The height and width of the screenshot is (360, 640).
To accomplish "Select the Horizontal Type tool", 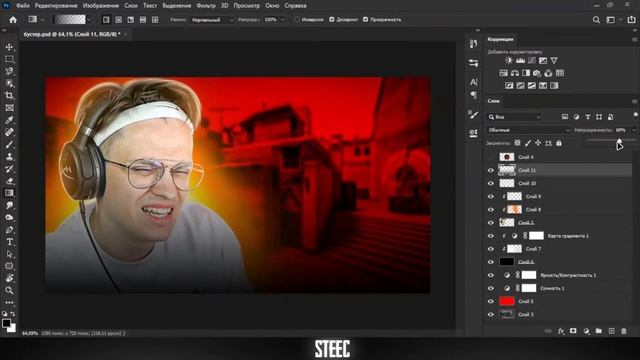I will click(9, 242).
